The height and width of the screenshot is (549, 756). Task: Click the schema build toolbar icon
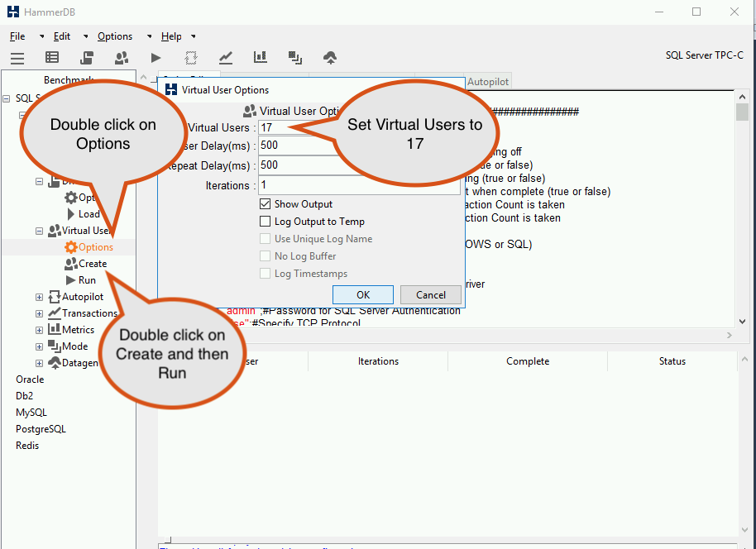click(x=87, y=58)
